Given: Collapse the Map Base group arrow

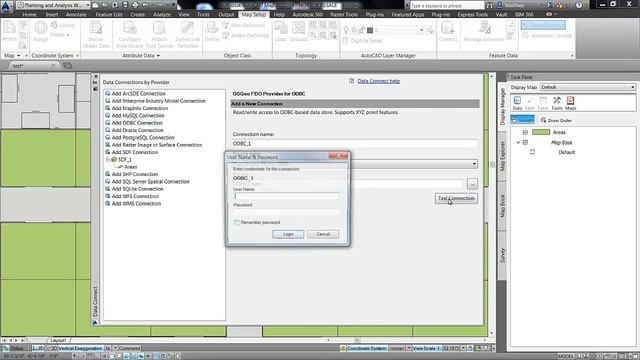Looking at the screenshot, I should (518, 142).
